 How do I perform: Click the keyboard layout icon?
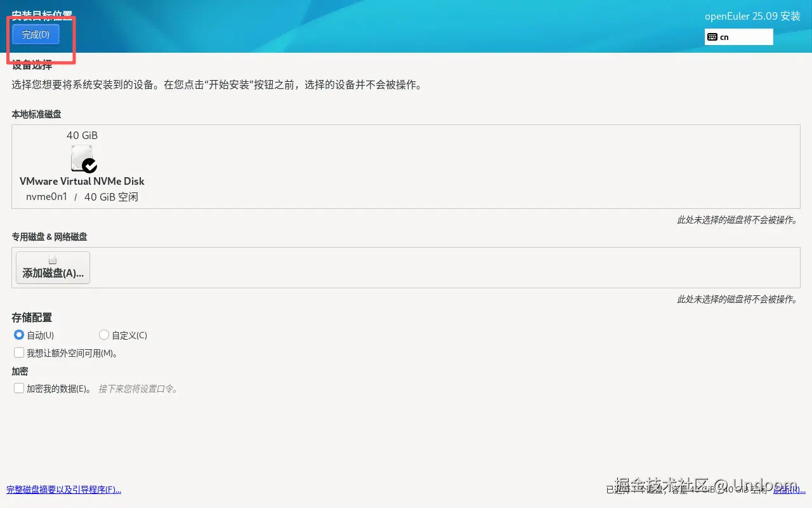point(712,37)
